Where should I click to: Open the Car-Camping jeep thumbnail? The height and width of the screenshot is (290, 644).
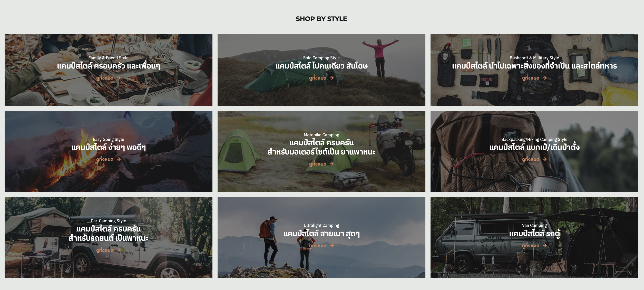(x=109, y=238)
